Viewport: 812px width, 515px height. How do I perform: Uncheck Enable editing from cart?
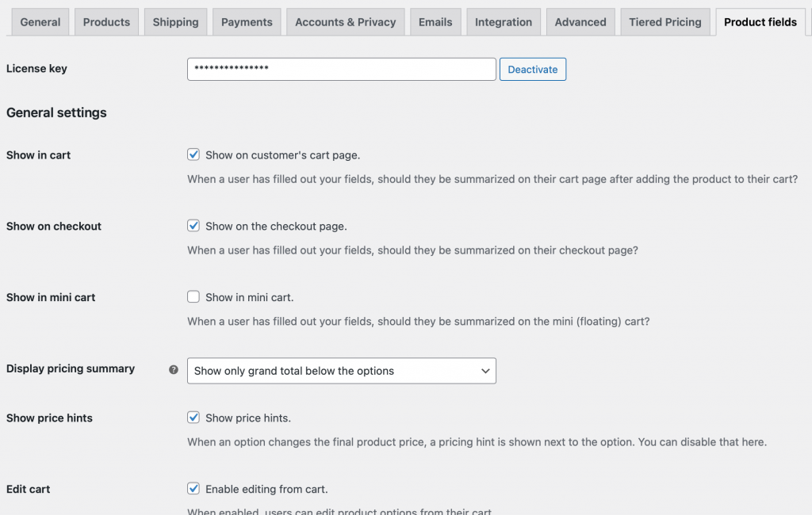pos(193,488)
